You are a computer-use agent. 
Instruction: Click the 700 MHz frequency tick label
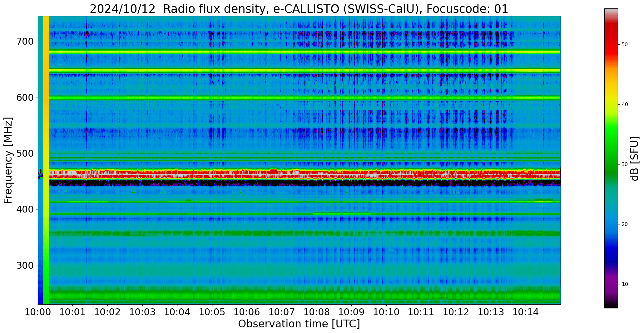click(25, 41)
